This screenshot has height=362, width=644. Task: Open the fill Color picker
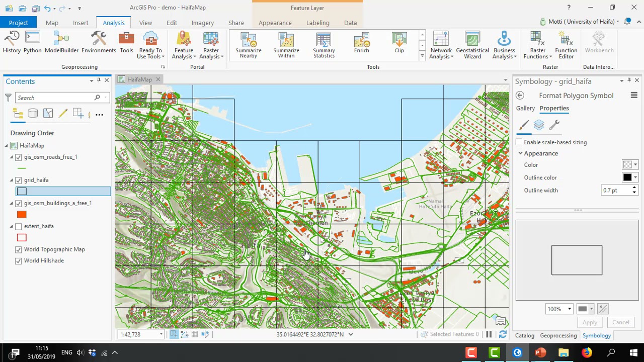pyautogui.click(x=630, y=165)
